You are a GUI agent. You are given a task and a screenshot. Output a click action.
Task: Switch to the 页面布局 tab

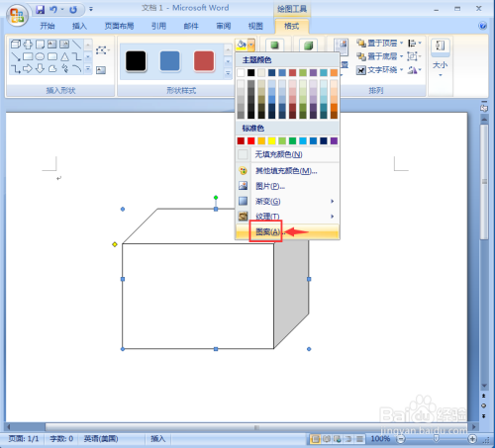coord(119,26)
